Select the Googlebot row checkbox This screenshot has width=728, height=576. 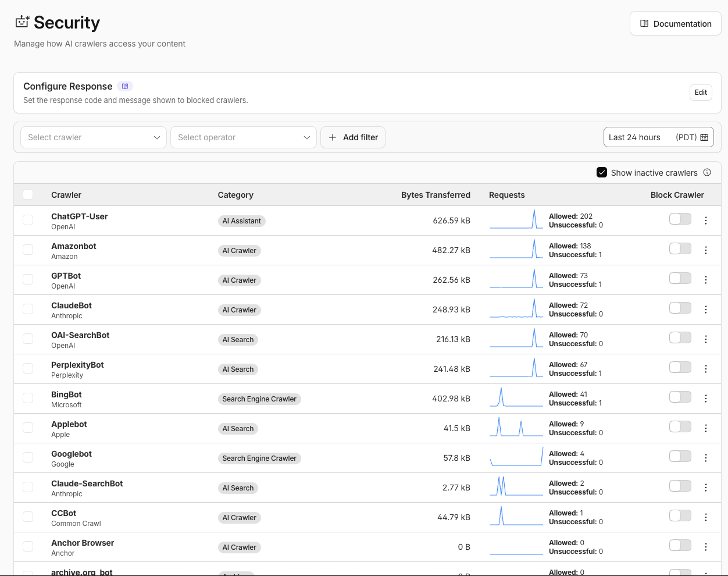pyautogui.click(x=28, y=457)
